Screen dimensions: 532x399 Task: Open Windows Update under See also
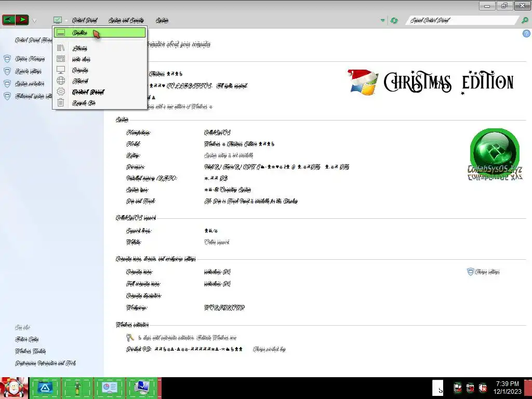[x=30, y=351]
